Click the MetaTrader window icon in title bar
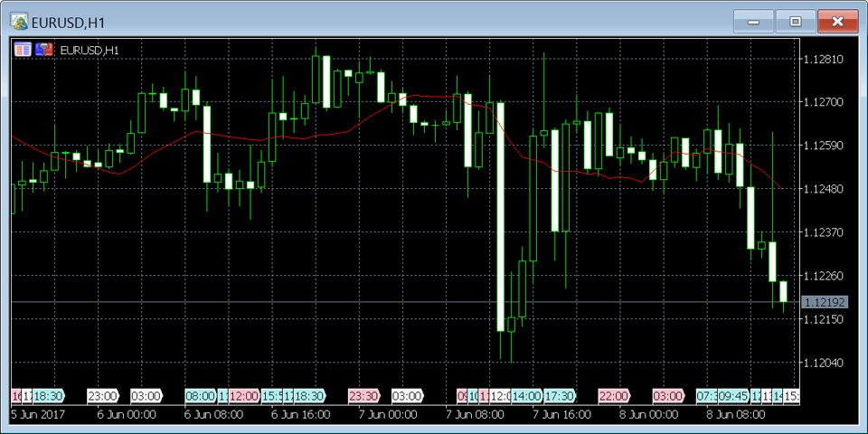This screenshot has height=434, width=868. click(x=19, y=22)
